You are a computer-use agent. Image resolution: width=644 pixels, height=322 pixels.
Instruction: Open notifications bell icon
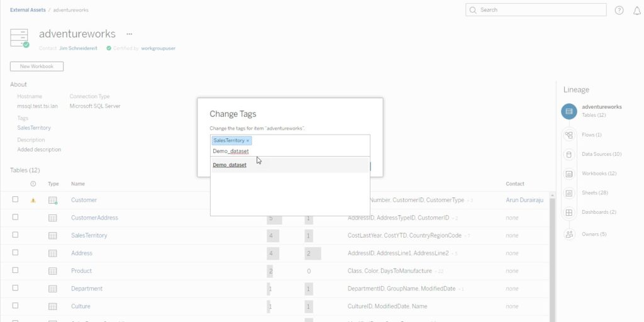636,11
